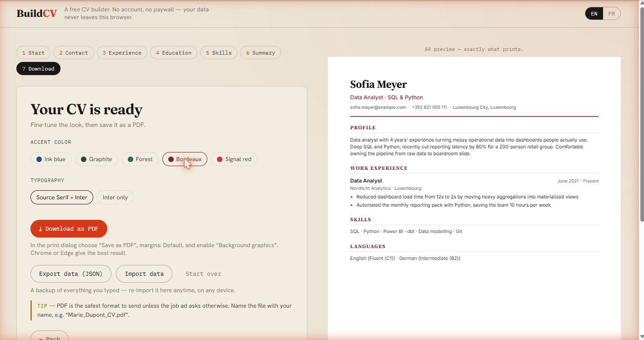Click bullet about materialized views
The width and height of the screenshot is (644, 340).
[468, 197]
